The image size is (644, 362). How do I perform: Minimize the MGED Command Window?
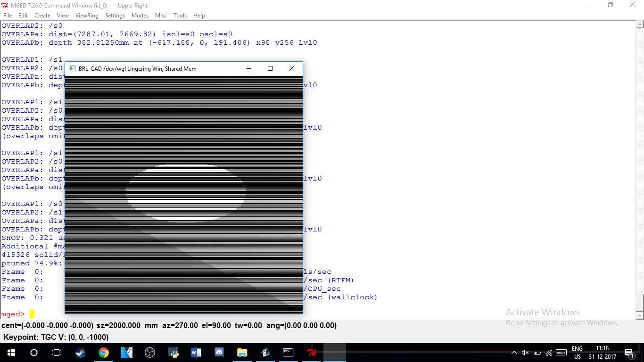589,5
